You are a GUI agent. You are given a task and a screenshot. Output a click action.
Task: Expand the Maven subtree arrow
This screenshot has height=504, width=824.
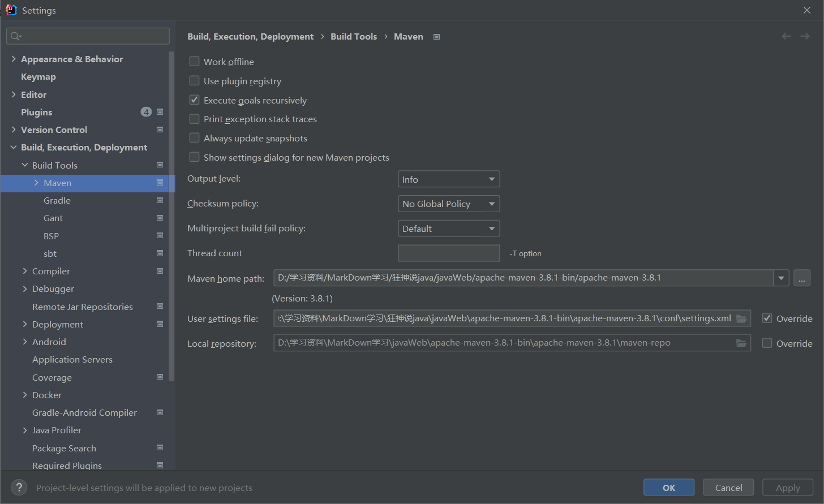pyautogui.click(x=36, y=183)
